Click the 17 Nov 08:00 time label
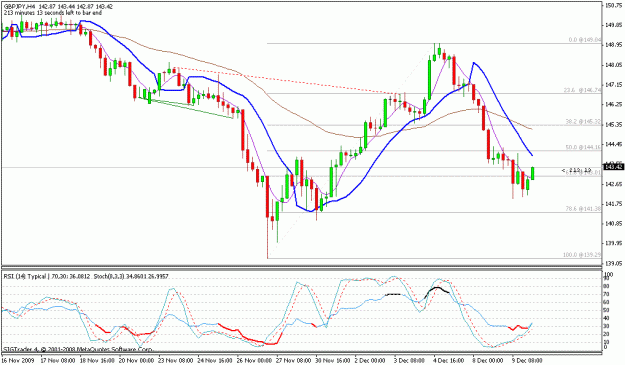This screenshot has width=625, height=365. [57, 360]
